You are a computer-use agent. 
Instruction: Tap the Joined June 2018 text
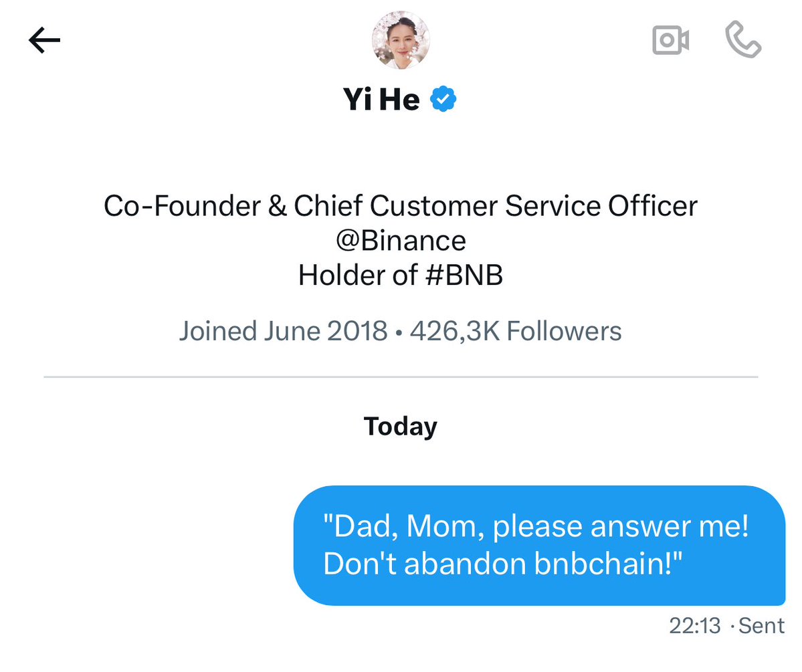pos(283,331)
